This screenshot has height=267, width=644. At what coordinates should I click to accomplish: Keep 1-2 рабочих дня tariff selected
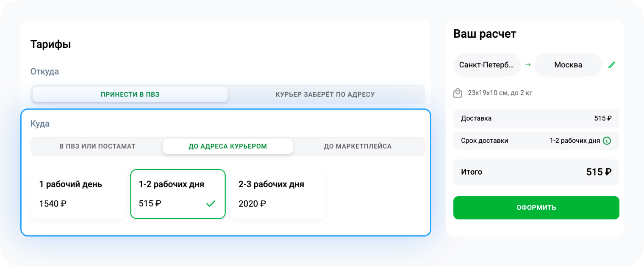178,194
